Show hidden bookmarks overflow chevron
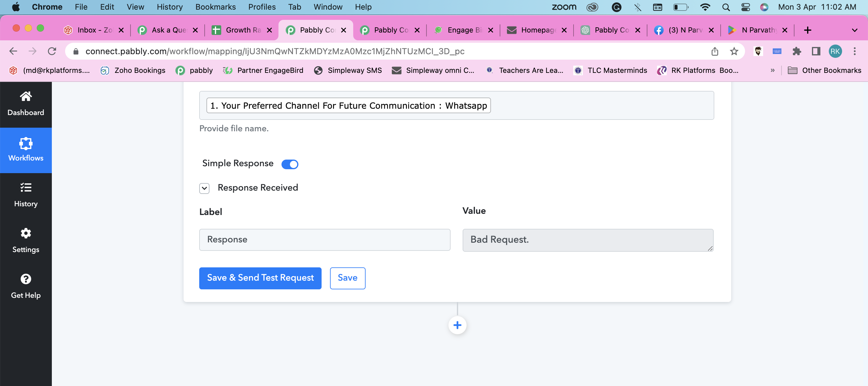The height and width of the screenshot is (386, 868). tap(773, 70)
